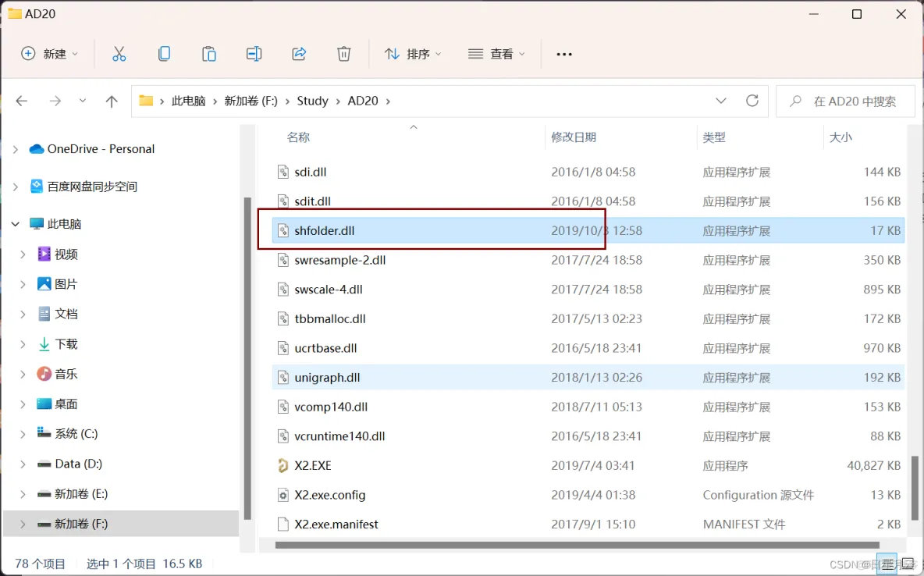Select swscale-4.dll file

[x=588, y=290]
